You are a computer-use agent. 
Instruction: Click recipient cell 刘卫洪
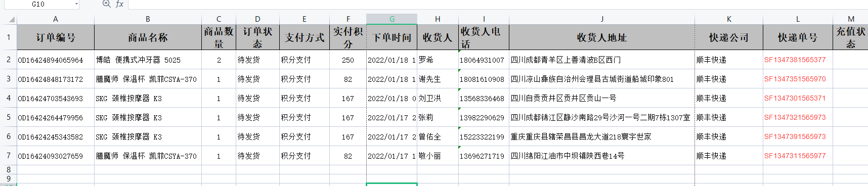[438, 98]
